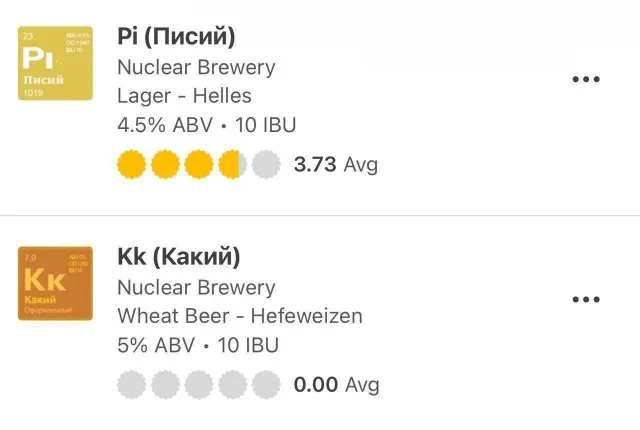This screenshot has width=640, height=430.
Task: Click first gray rating circle for Kk
Action: point(132,384)
